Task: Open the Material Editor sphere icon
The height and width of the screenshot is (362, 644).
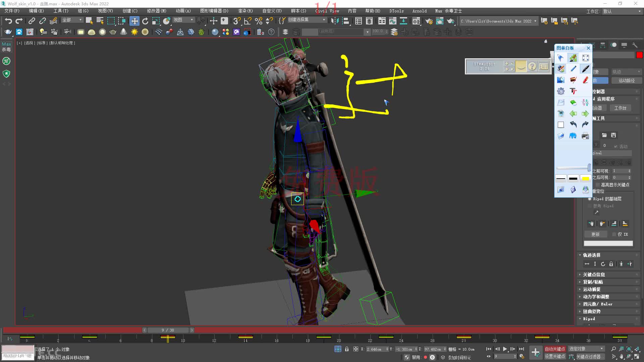Action: 215,32
